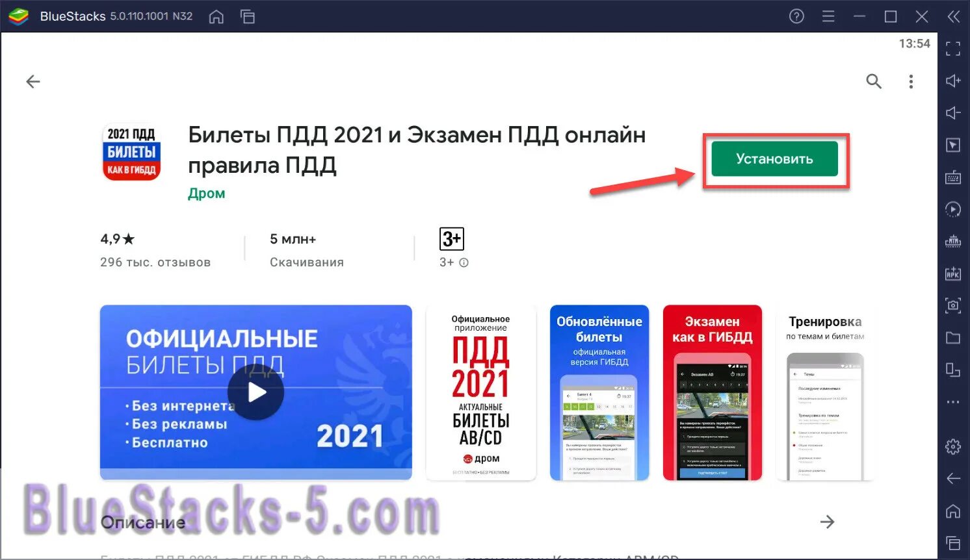Open the BlueStacks multi-instance windows icon

pyautogui.click(x=248, y=17)
